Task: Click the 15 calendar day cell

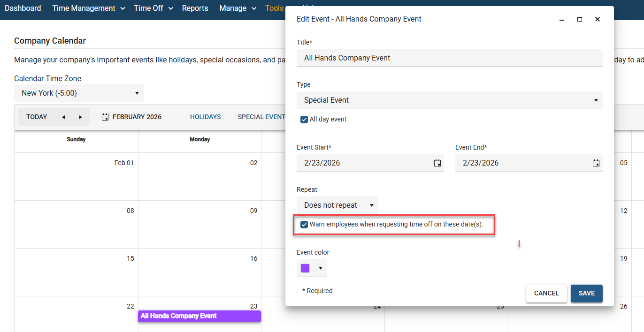Action: 76,272
